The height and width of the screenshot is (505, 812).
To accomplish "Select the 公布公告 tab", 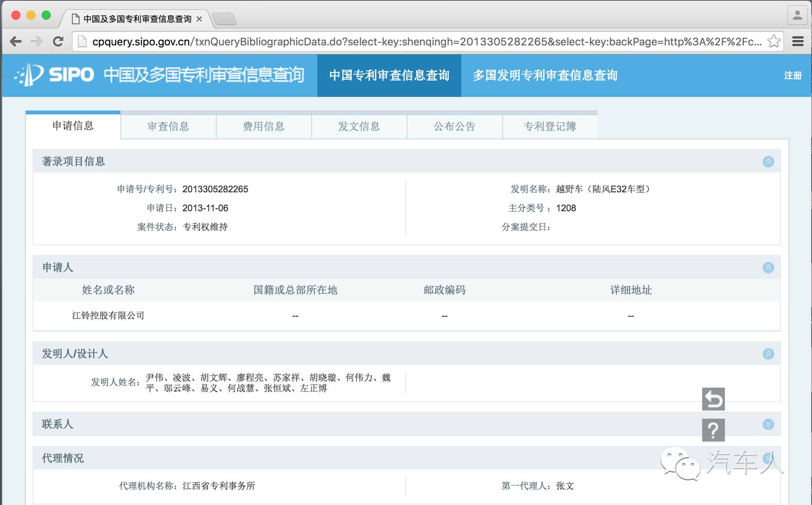I will tap(454, 126).
